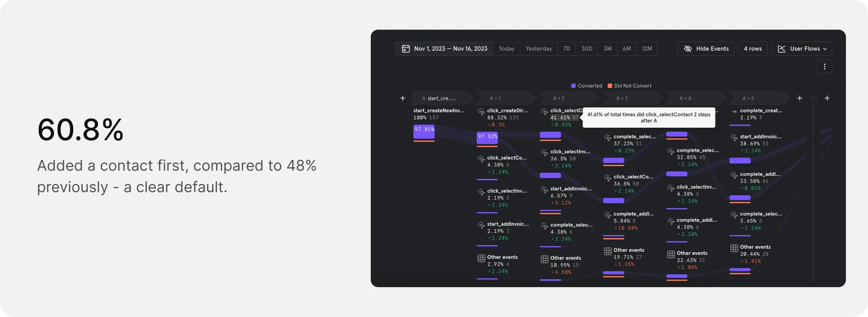This screenshot has width=868, height=317.
Task: Click the wavy compress icon near top right
Action: pos(813,98)
